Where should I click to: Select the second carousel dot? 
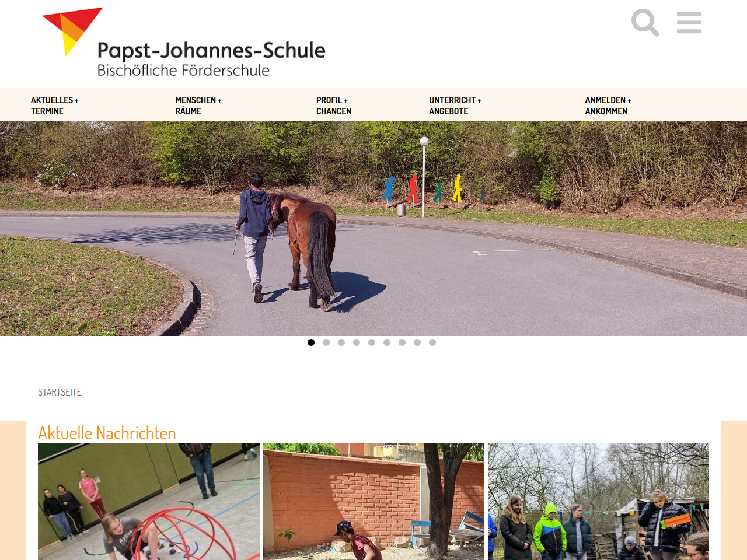pyautogui.click(x=326, y=342)
